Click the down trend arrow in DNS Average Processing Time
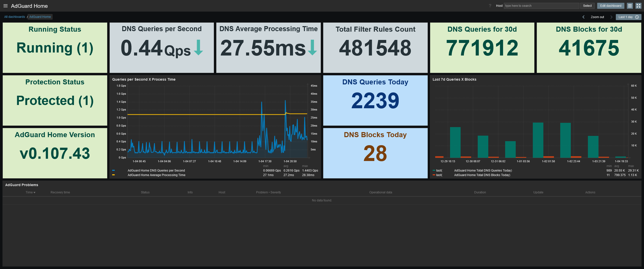Viewport: 644px width, 269px height. [x=312, y=47]
